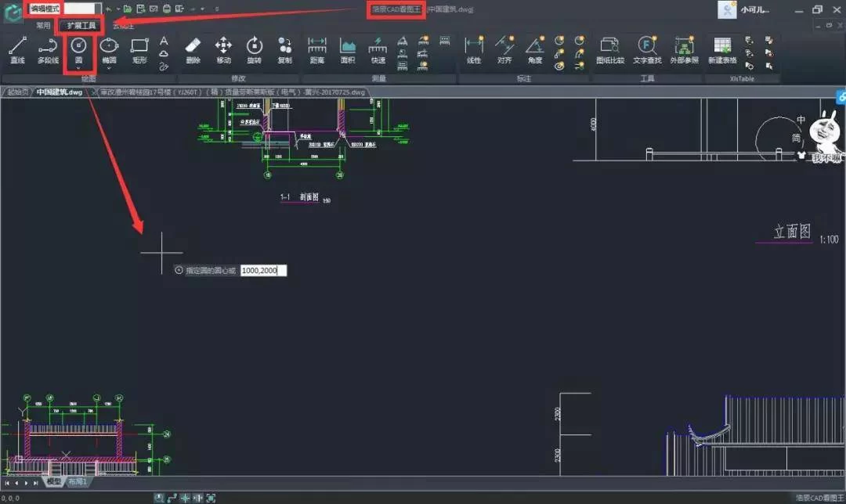
Task: Select the 直线 line drawing tool
Action: tap(17, 50)
